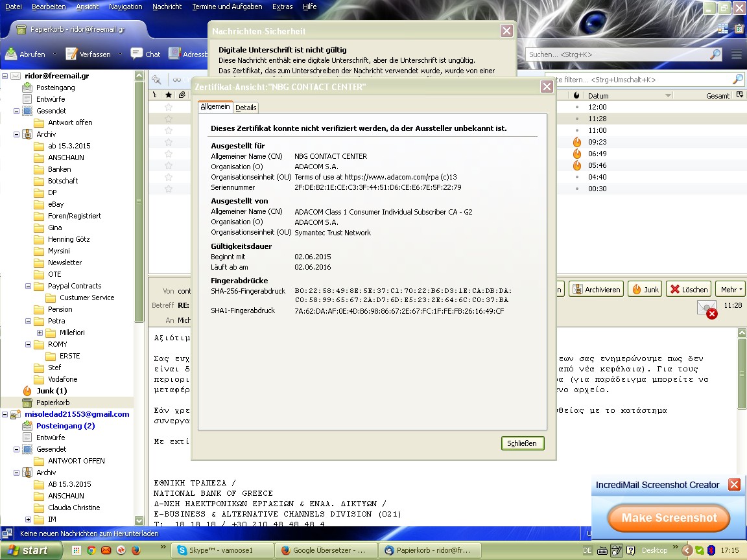Click the Windows start button
The width and height of the screenshot is (747, 560).
point(28,550)
